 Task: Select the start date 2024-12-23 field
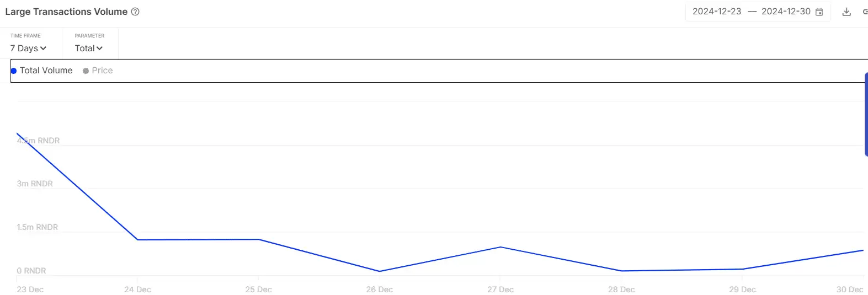click(x=717, y=12)
